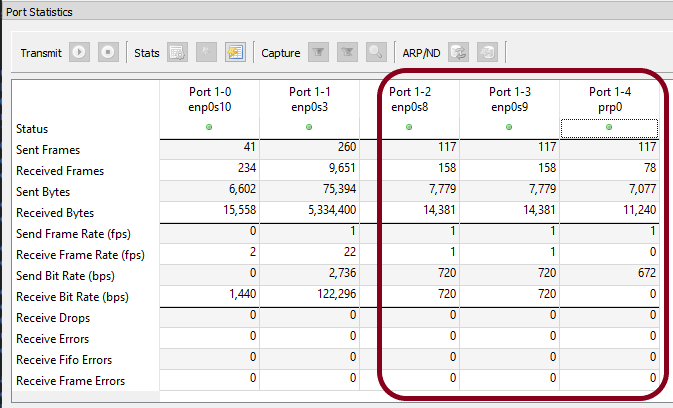
Task: Click the Port 1-3 green status indicator
Action: click(509, 127)
